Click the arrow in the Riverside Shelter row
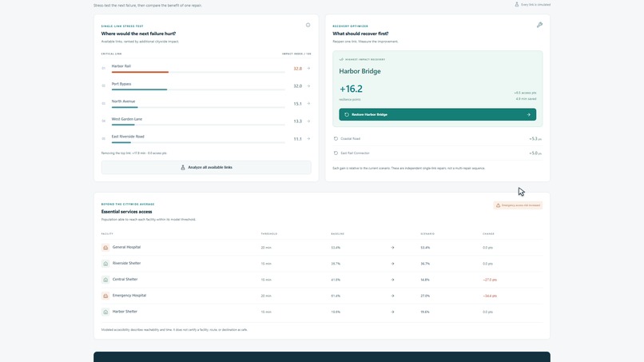This screenshot has width=644, height=362. [x=392, y=264]
